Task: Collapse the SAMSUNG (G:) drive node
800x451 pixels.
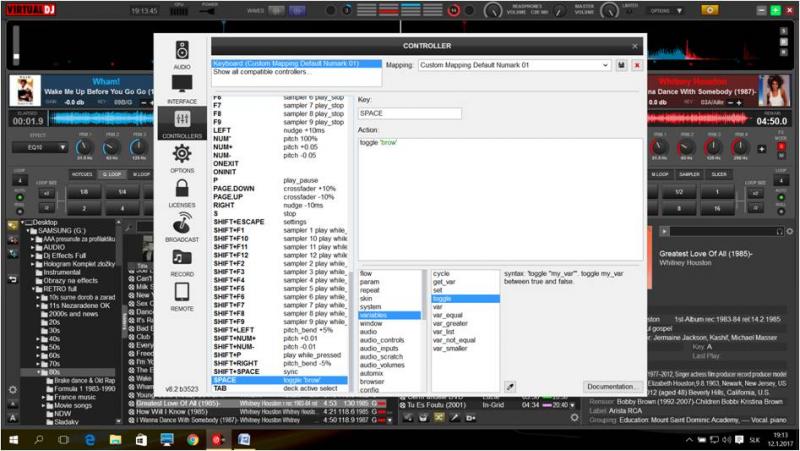Action: 29,231
